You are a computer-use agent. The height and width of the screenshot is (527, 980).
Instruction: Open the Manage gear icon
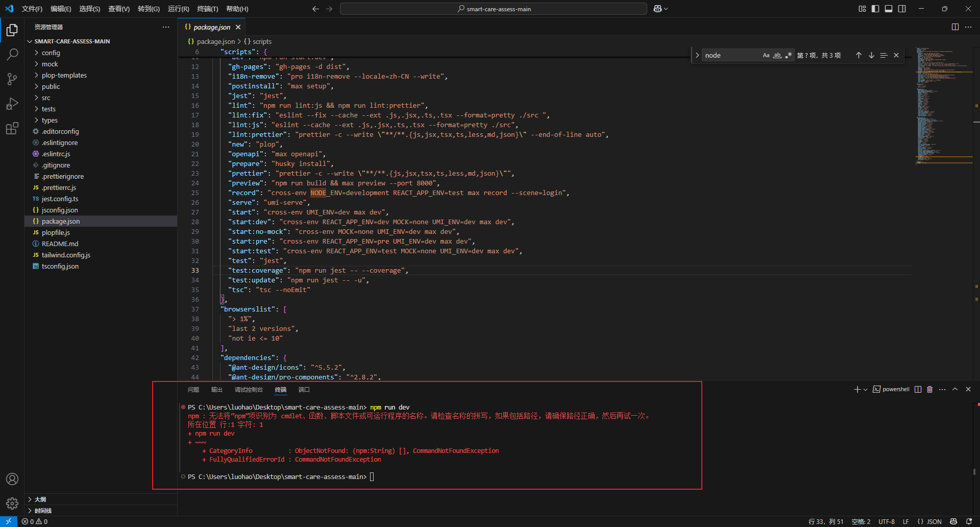[x=12, y=503]
